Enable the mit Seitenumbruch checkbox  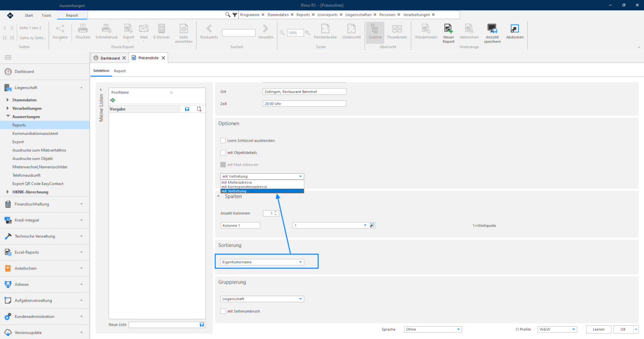[223, 311]
